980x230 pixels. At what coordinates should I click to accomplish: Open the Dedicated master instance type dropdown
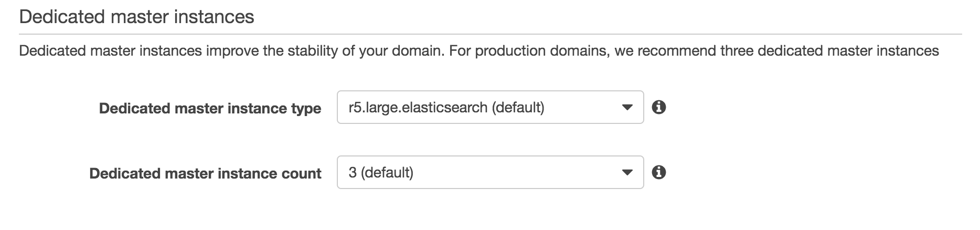point(489,108)
